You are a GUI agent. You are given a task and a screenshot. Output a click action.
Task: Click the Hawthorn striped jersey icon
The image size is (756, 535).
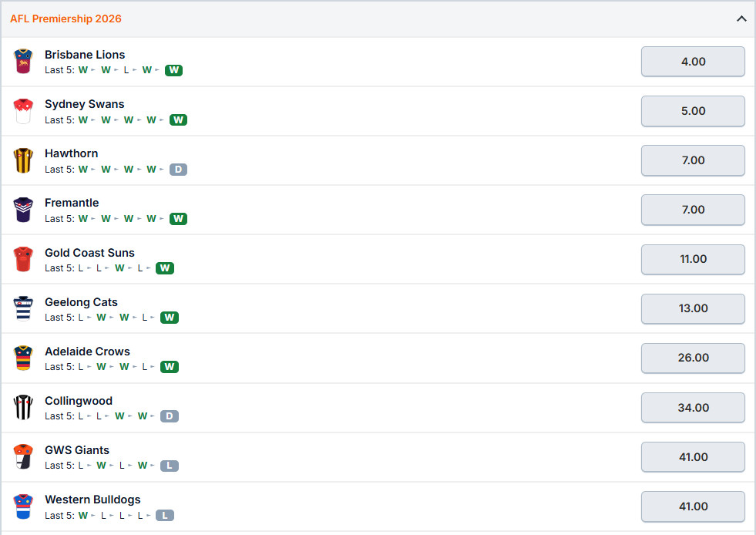click(23, 160)
